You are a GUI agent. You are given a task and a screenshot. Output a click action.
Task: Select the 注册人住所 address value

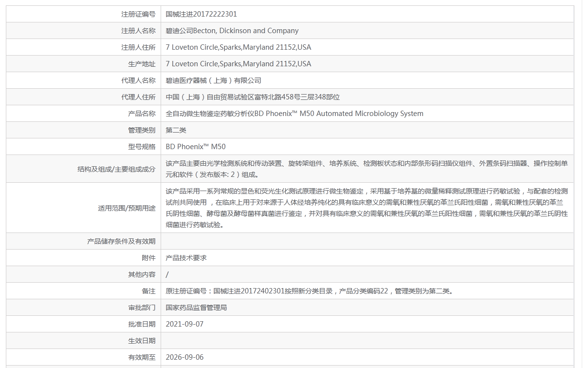tap(239, 47)
